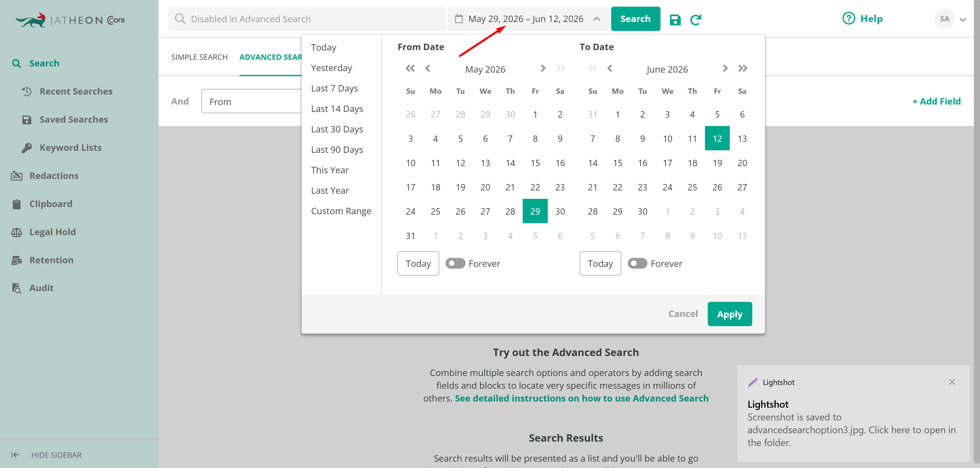Open Recent Searches in sidebar
The width and height of the screenshot is (980, 468).
(76, 92)
